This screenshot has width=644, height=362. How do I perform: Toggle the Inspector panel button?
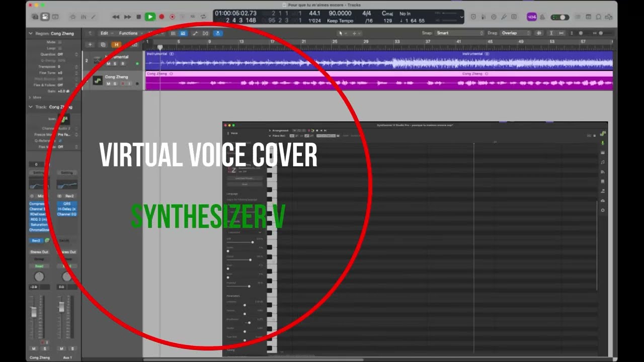pos(45,17)
